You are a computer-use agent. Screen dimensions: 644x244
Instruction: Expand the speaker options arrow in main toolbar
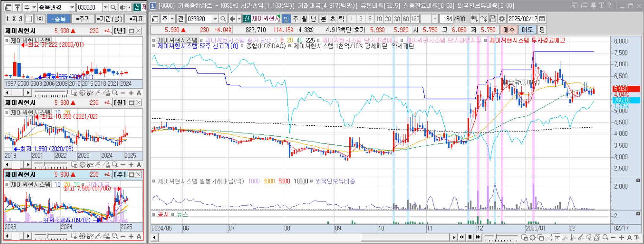click(x=239, y=19)
